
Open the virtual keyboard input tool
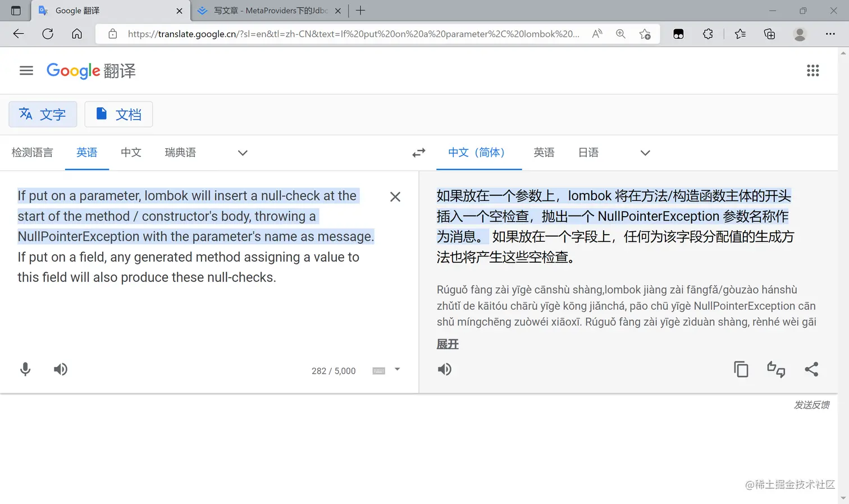coord(379,371)
